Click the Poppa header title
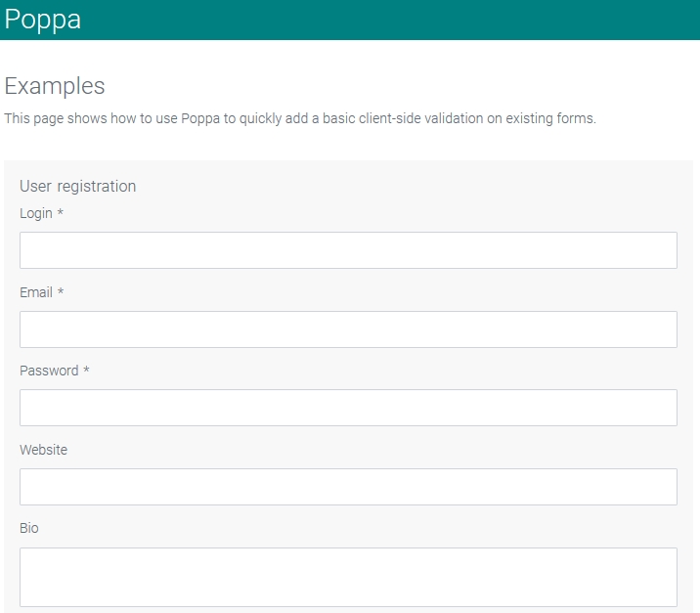Viewport: 700px width, 613px height. pyautogui.click(x=43, y=20)
